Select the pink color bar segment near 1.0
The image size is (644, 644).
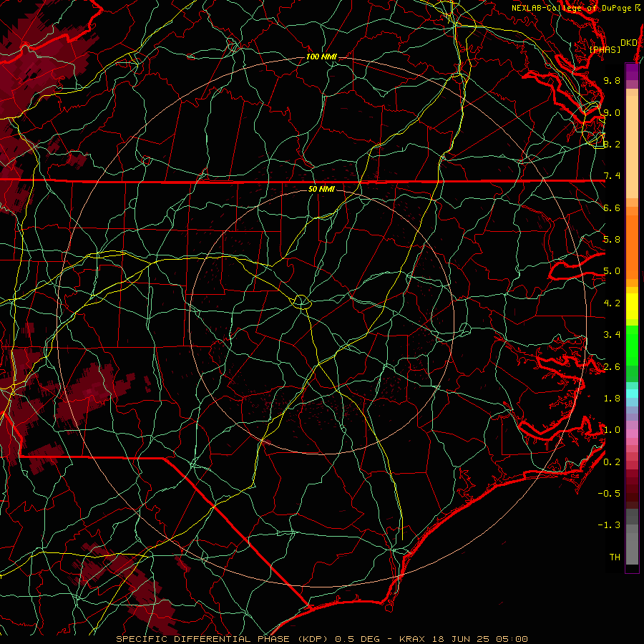tap(632, 433)
